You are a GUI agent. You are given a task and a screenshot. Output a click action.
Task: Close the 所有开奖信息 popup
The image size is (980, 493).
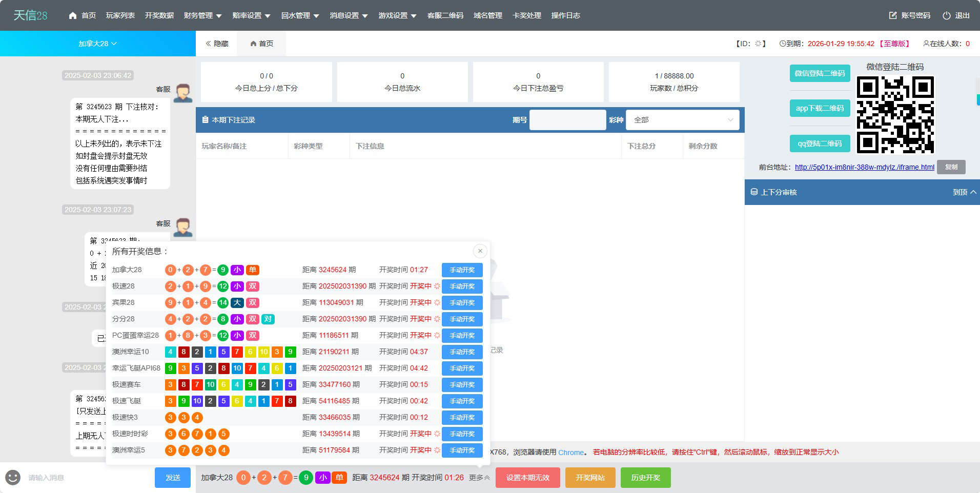[480, 251]
